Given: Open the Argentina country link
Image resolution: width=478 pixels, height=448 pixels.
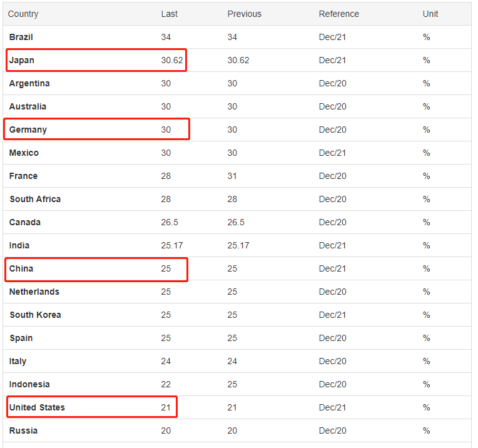Looking at the screenshot, I should coord(29,84).
